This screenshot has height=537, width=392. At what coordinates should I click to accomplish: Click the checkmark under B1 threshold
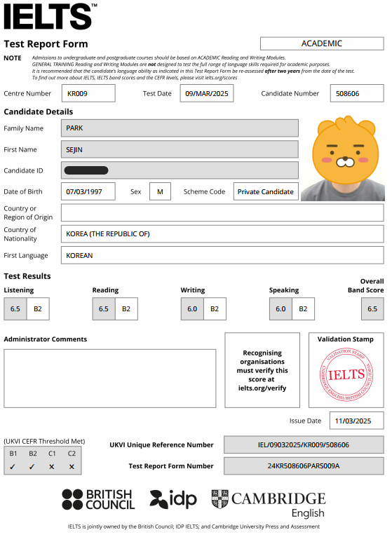point(13,466)
